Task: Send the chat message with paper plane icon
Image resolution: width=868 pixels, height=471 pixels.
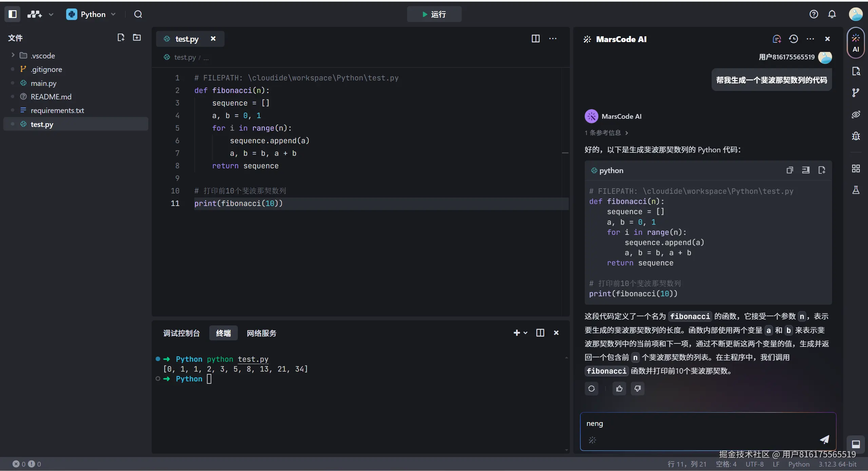Action: (824, 439)
